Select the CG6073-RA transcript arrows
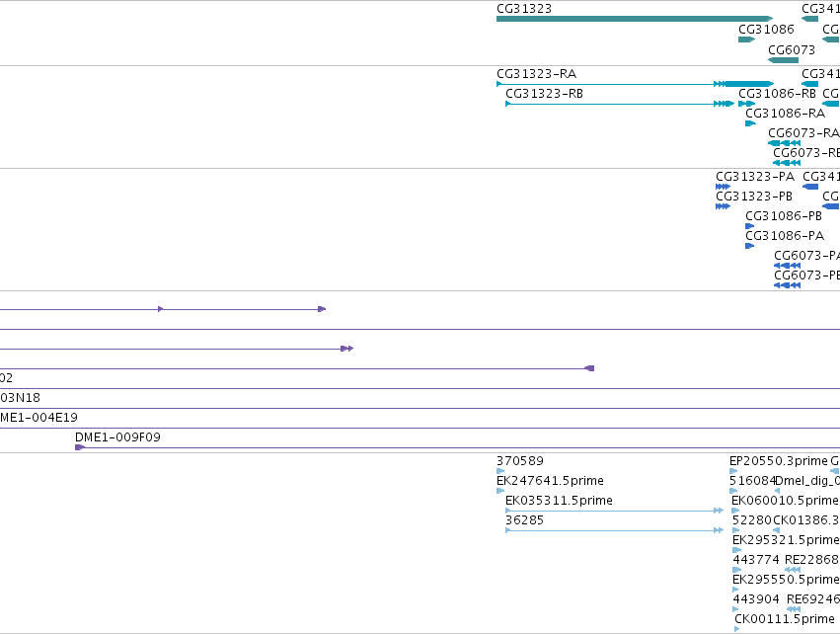 pyautogui.click(x=785, y=143)
